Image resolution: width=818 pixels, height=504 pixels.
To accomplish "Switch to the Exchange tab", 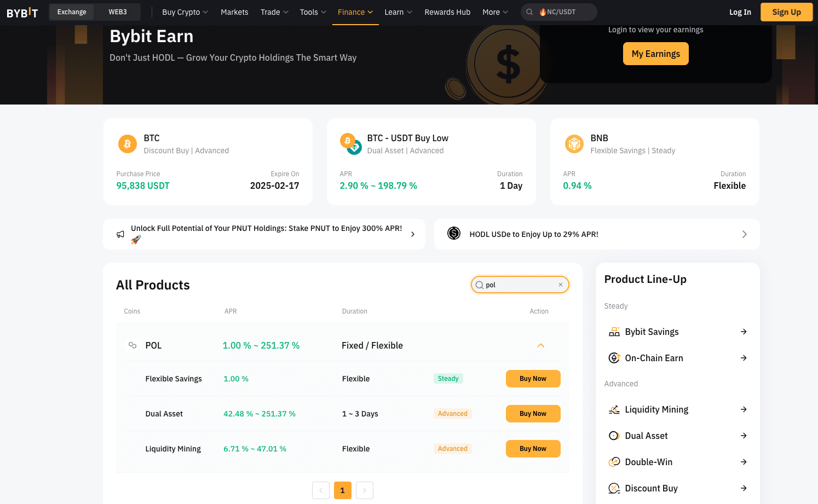I will 72,12.
